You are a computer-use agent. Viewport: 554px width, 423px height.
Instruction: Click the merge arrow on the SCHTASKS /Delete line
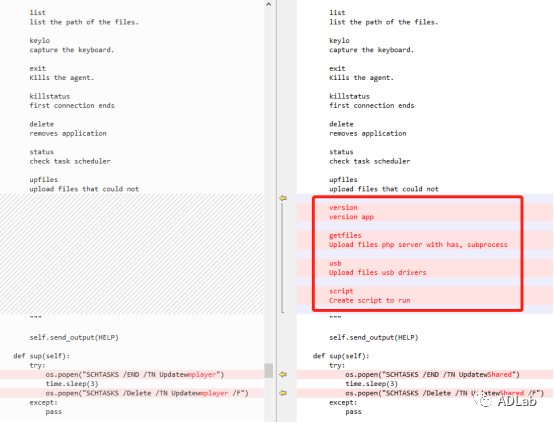[283, 393]
